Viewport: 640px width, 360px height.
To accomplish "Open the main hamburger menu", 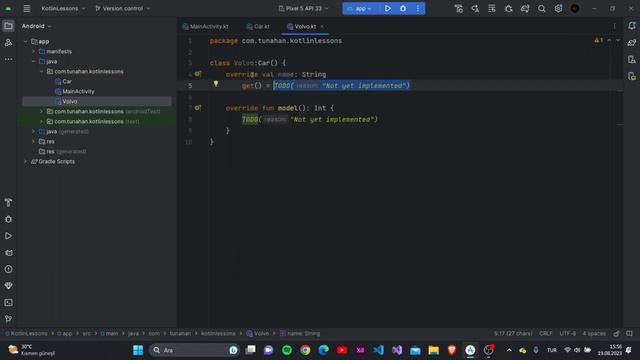I will tap(27, 9).
